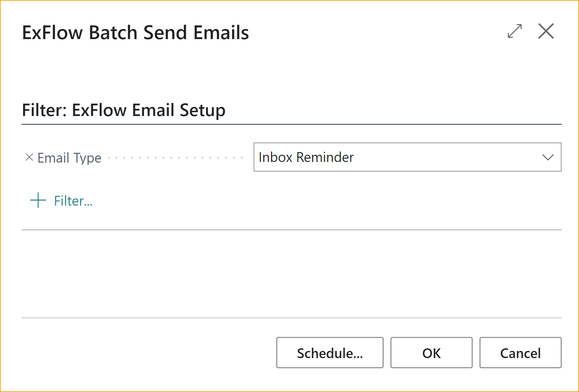The image size is (579, 392).
Task: Click the Email Type field label
Action: coord(69,157)
